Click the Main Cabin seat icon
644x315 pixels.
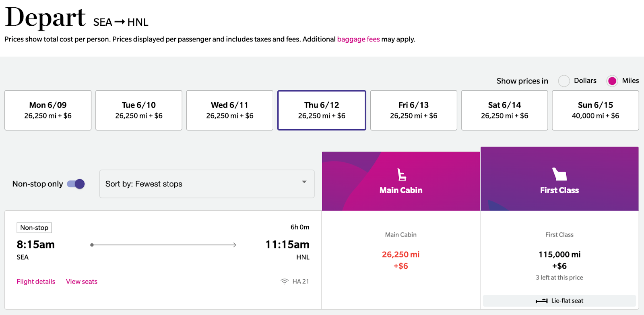coord(401,174)
